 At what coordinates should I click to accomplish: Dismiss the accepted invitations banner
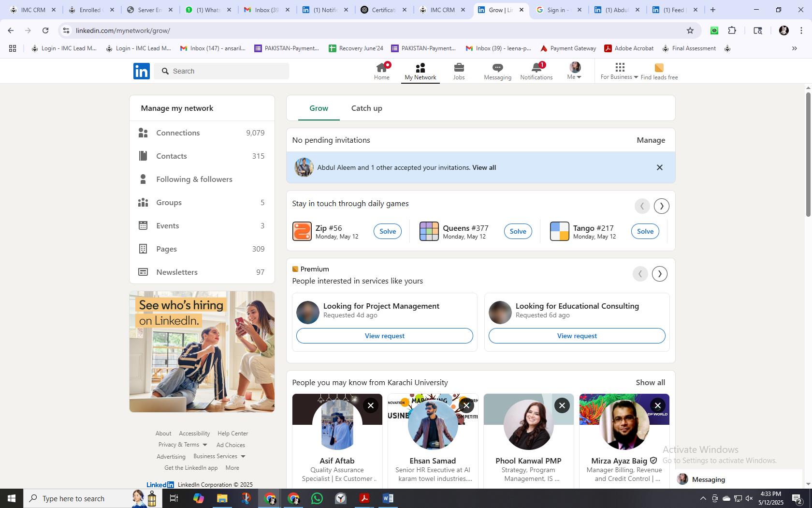[660, 167]
